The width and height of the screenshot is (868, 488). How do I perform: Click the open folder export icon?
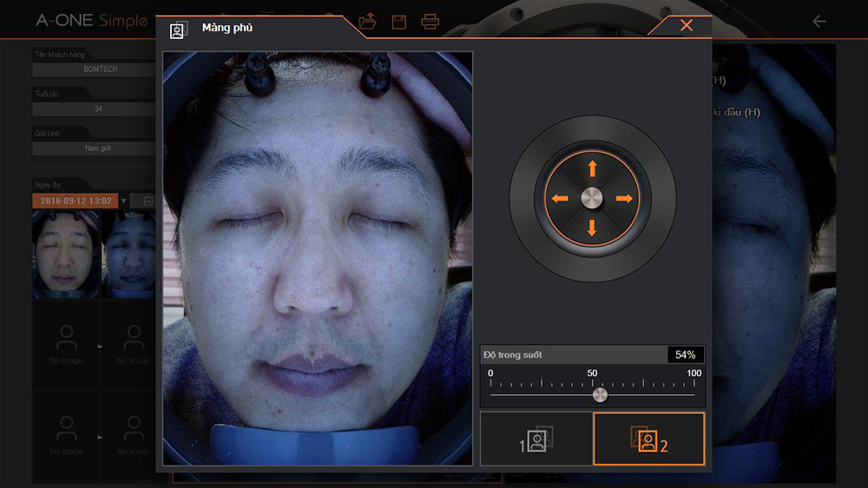coord(367,22)
